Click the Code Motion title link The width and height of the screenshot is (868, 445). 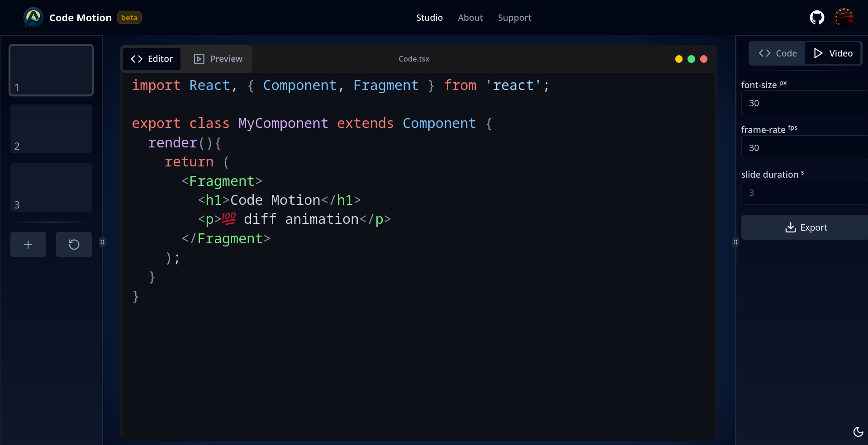coord(81,18)
